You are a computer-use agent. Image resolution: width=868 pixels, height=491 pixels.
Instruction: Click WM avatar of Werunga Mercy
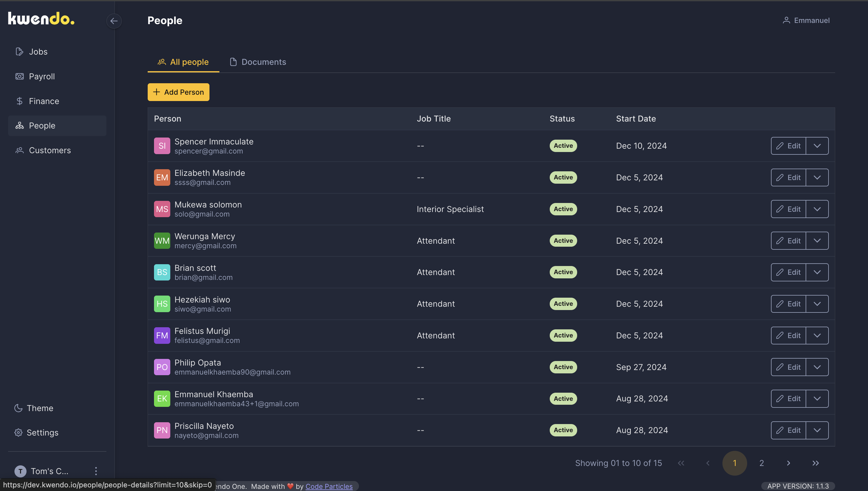point(162,241)
